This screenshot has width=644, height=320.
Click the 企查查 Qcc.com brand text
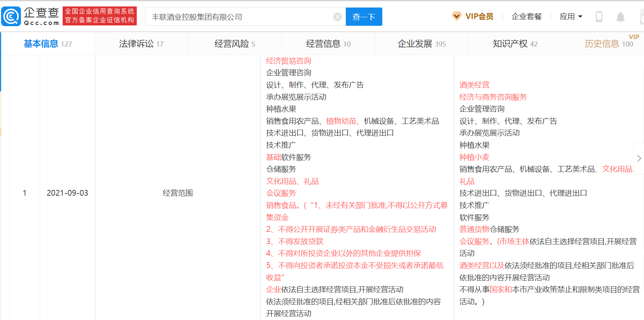click(x=41, y=16)
